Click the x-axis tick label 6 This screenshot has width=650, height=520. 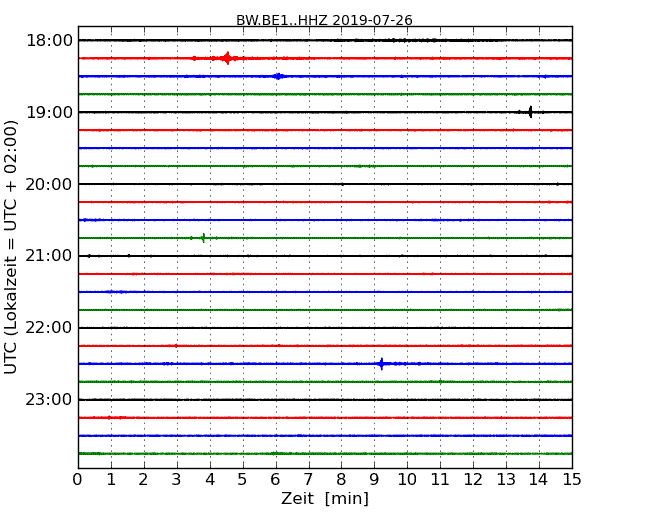pyautogui.click(x=275, y=480)
